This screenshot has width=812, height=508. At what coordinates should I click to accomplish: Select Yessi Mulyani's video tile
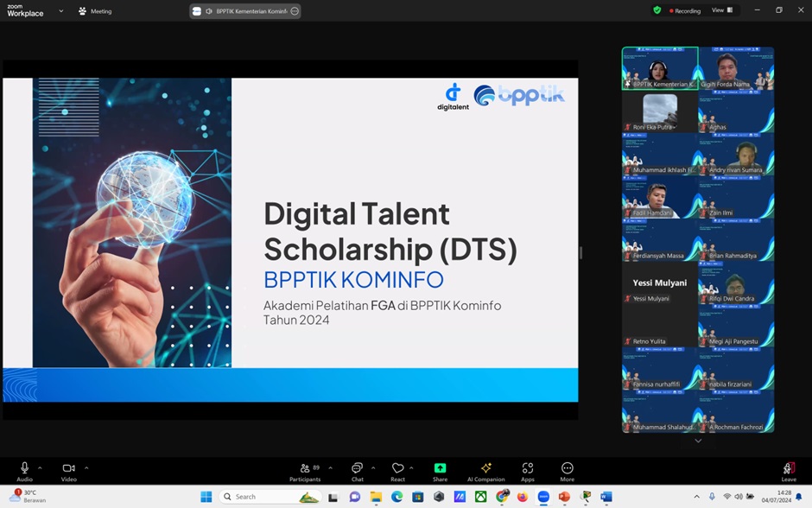(x=661, y=283)
